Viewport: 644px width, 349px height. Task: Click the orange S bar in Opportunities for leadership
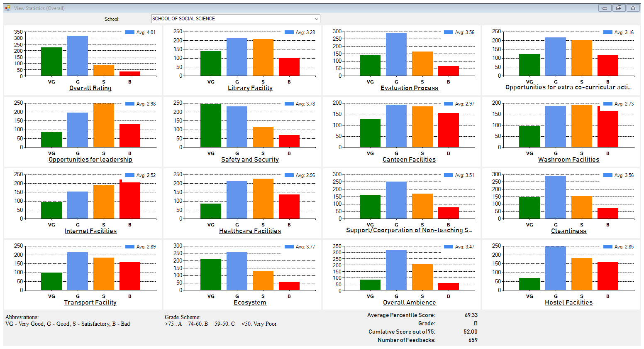pyautogui.click(x=104, y=125)
